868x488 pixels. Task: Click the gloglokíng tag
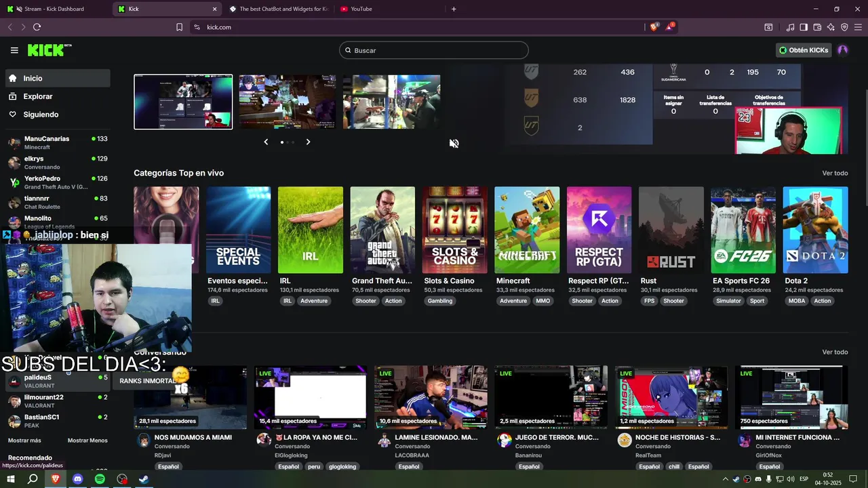(x=342, y=467)
